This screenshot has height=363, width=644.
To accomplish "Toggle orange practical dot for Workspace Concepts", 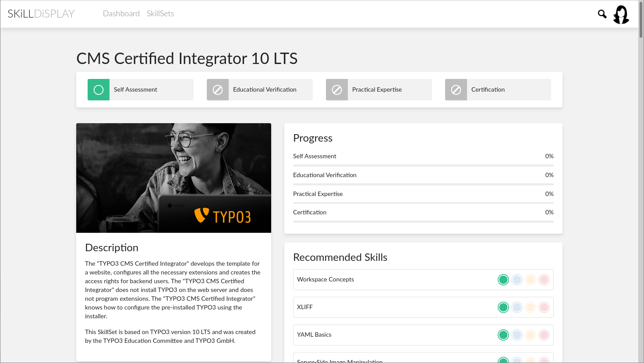I will click(531, 280).
